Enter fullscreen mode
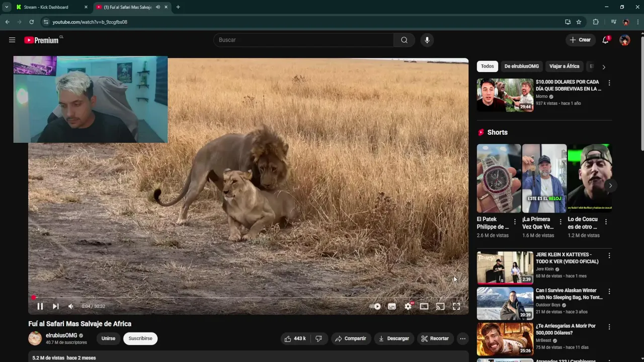This screenshot has width=644, height=362. 456,306
